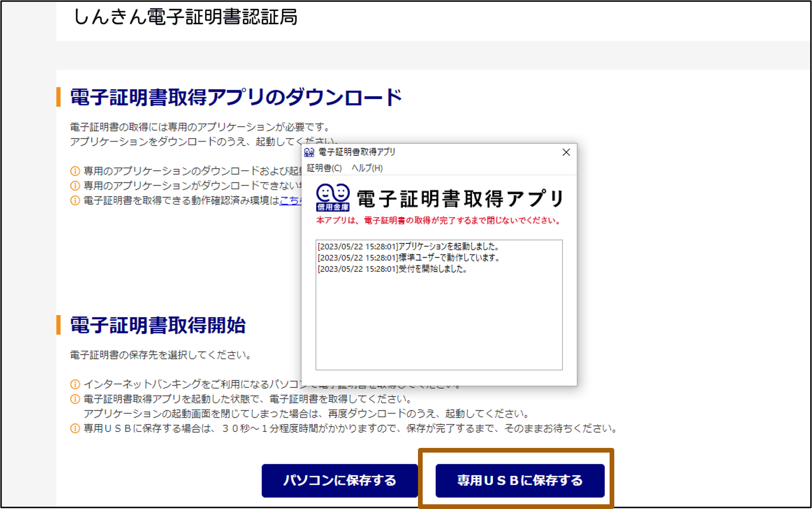812x509 pixels.
Task: Click the 電子証明書取得開始 heading
Action: point(158,325)
